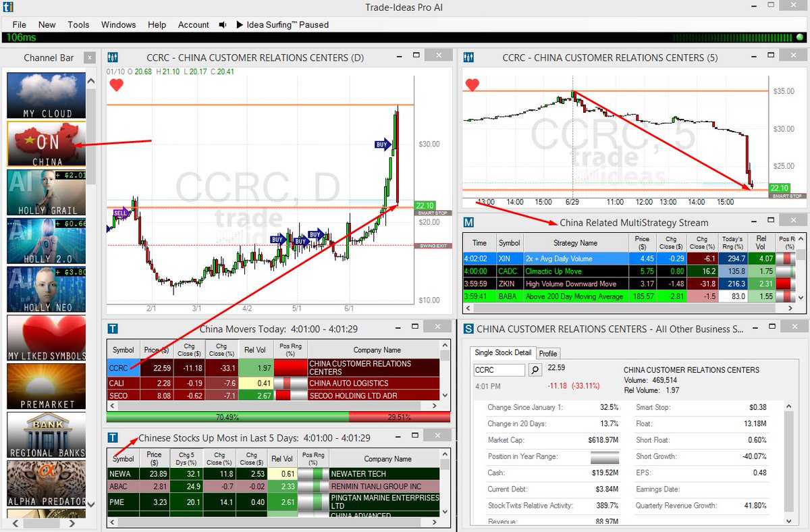Search symbol with the magnifier button
Viewport: 810px width, 532px height.
(535, 370)
